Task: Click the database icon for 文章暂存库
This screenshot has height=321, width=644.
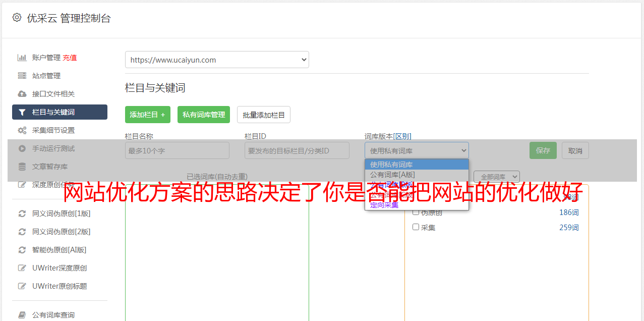Action: tap(22, 167)
